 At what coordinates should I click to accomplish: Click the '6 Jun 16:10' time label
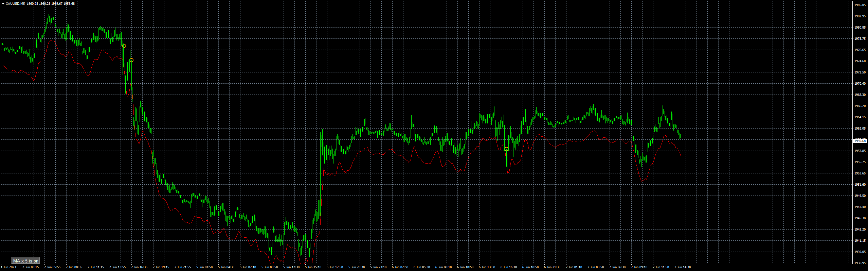tap(509, 267)
